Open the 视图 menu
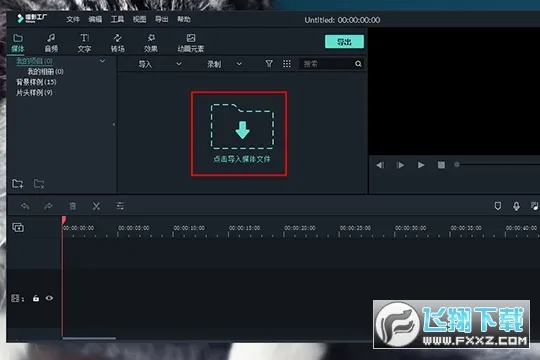The height and width of the screenshot is (360, 540). tap(139, 19)
